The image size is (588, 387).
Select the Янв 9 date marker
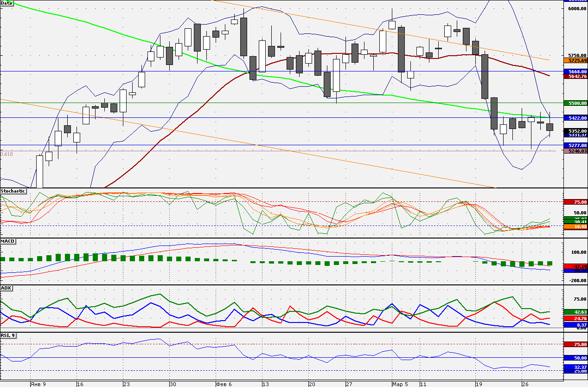click(38, 384)
